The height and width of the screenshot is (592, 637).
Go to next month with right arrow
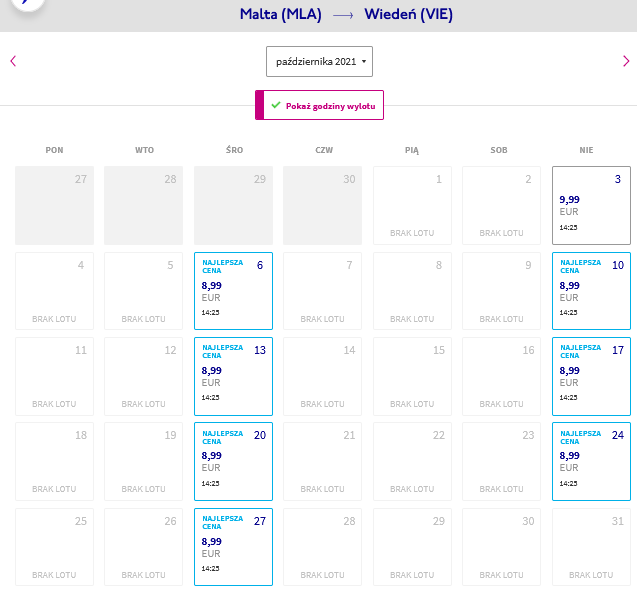[626, 61]
